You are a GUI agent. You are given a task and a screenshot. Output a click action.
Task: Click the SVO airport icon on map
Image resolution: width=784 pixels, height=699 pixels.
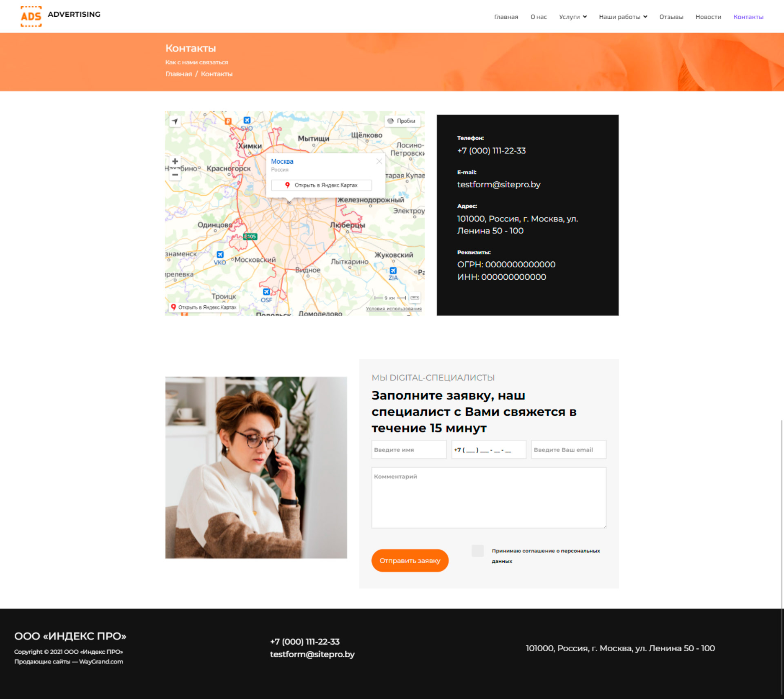247,120
